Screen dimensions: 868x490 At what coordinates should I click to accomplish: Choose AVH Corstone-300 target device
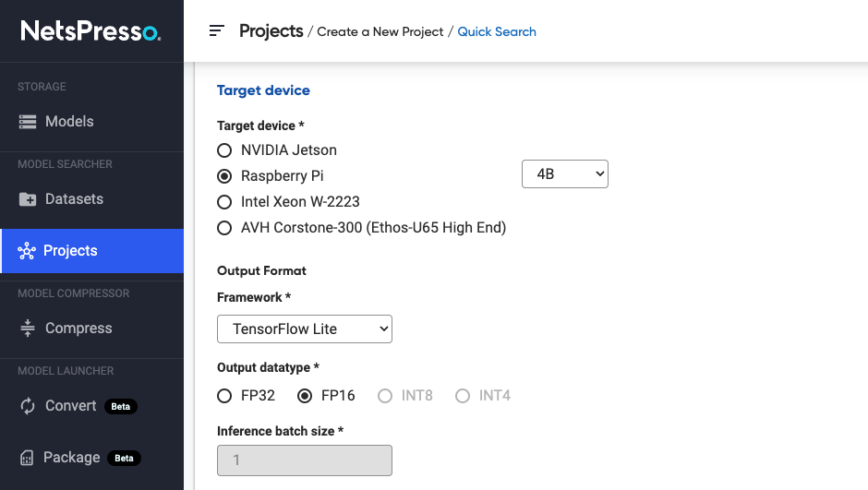click(224, 228)
